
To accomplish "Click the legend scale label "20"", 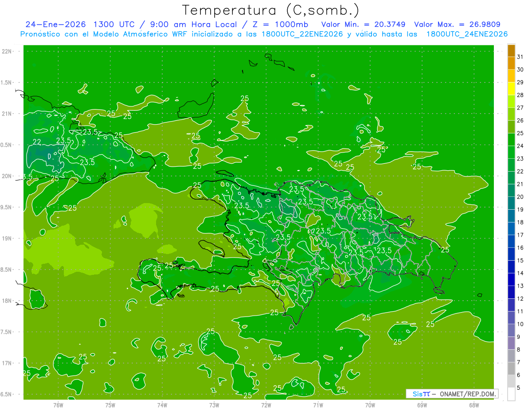I will (x=520, y=197).
